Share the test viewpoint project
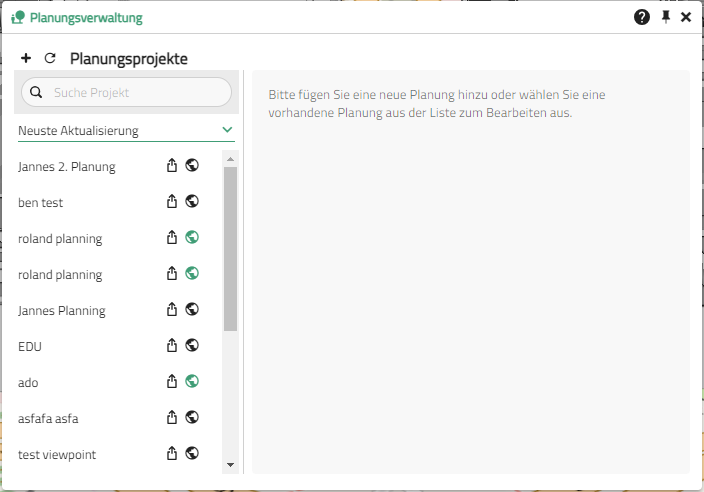This screenshot has height=492, width=704. [172, 454]
